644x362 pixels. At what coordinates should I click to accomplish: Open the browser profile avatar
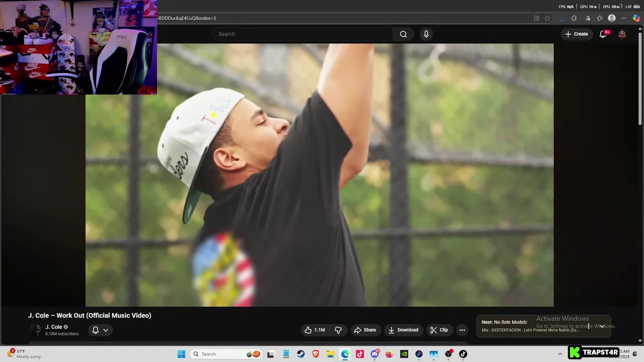pyautogui.click(x=612, y=18)
